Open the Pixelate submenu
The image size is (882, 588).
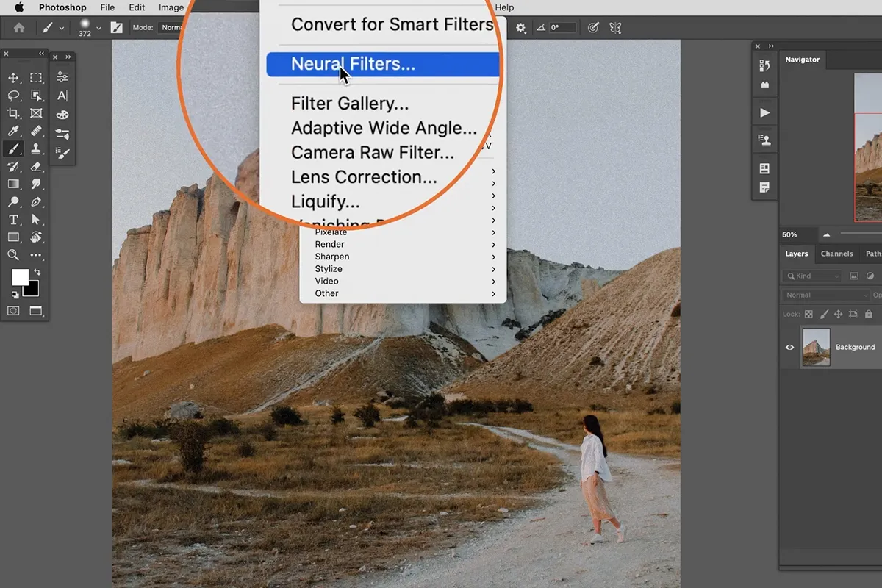tap(404, 232)
